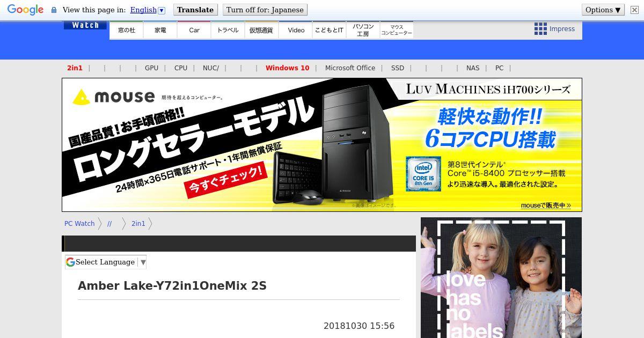Screen dimensions: 644x338
Task: Click the 今すぐチェック! red badge
Action: (x=226, y=180)
